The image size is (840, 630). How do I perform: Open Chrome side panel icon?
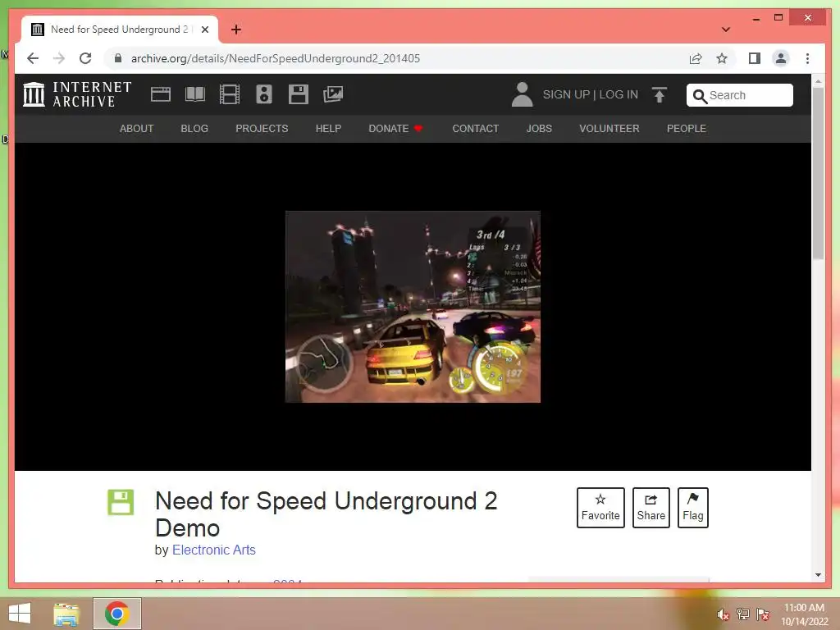[x=755, y=58]
